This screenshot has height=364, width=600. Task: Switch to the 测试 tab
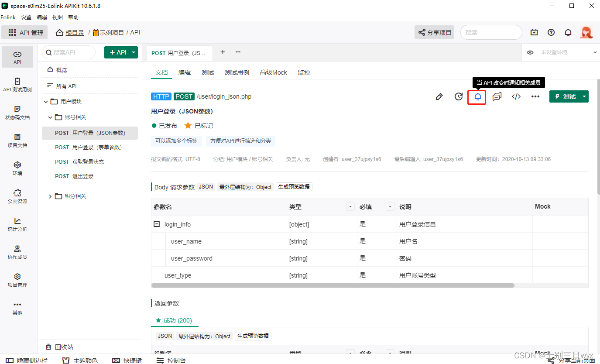tap(208, 72)
